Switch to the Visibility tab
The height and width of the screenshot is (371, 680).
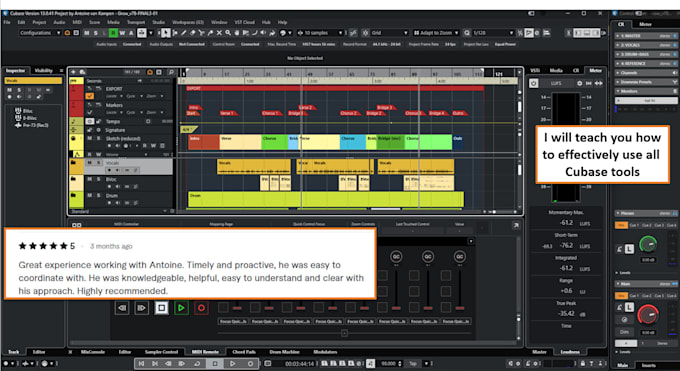click(43, 70)
